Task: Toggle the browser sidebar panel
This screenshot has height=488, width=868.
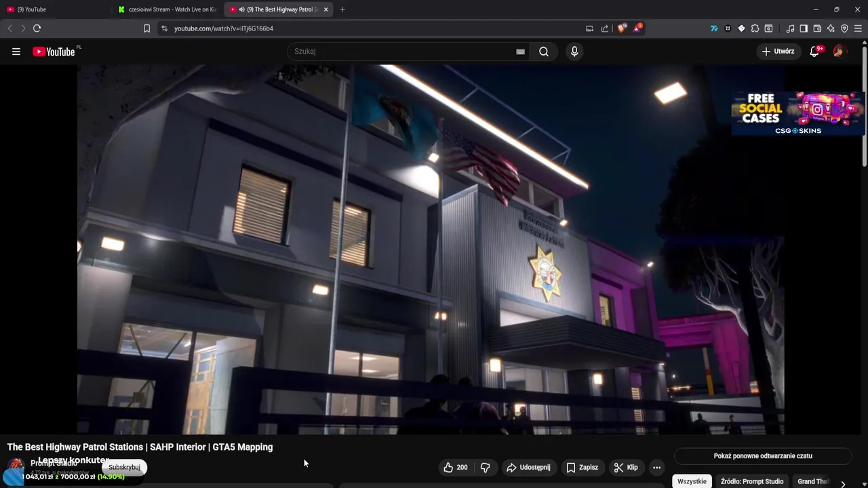Action: 804,28
